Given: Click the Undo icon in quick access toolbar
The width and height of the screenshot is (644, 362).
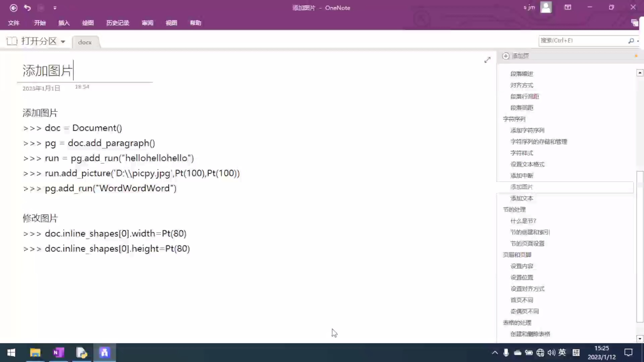Looking at the screenshot, I should coord(28,7).
